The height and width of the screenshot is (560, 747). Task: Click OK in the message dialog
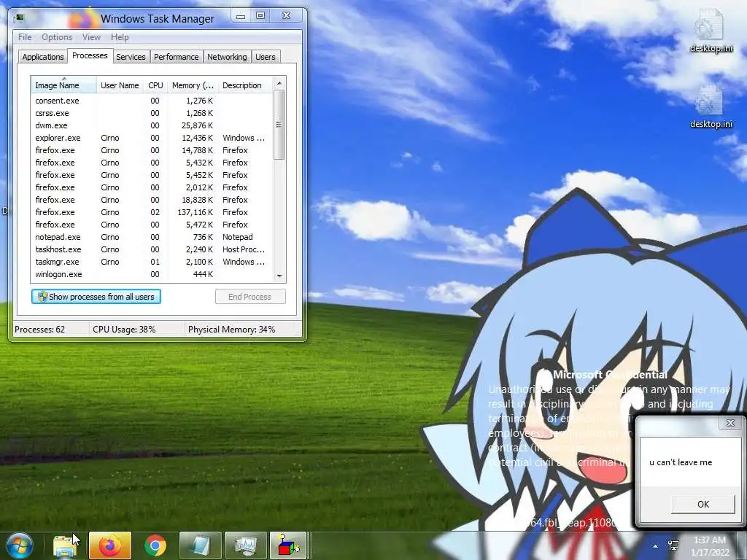click(703, 504)
